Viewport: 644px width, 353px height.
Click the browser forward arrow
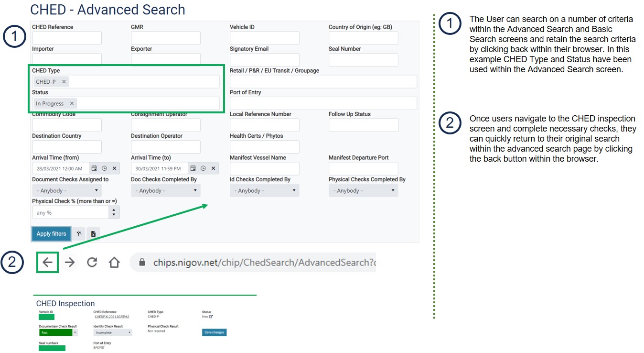coord(70,262)
